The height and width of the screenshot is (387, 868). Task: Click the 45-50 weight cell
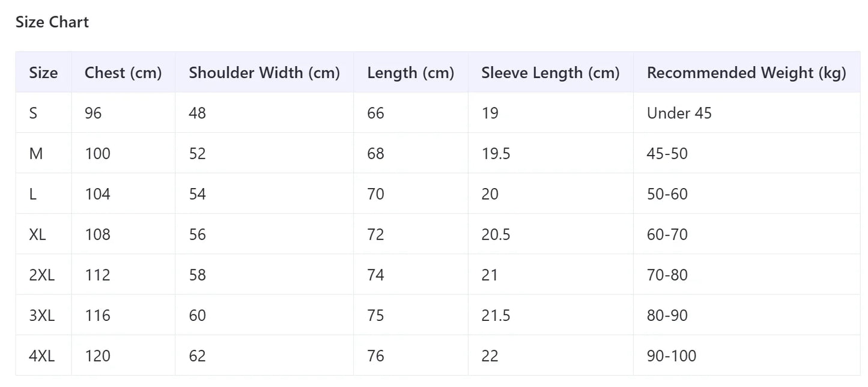(x=667, y=153)
